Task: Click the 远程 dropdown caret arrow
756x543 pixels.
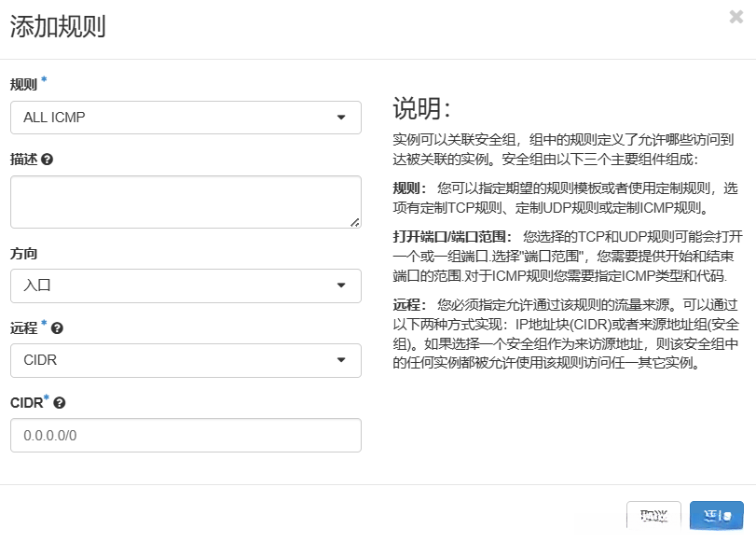Action: point(341,360)
